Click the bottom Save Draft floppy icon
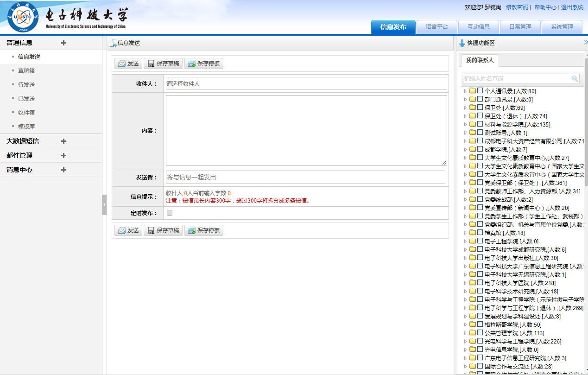 [151, 230]
